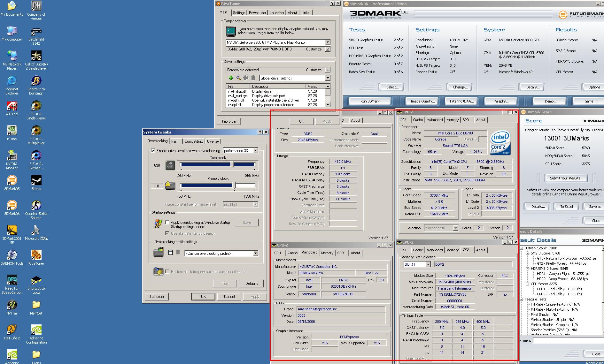The image size is (604, 364).
Task: Open the Overlay tab in System tweaks
Action: coord(213,141)
